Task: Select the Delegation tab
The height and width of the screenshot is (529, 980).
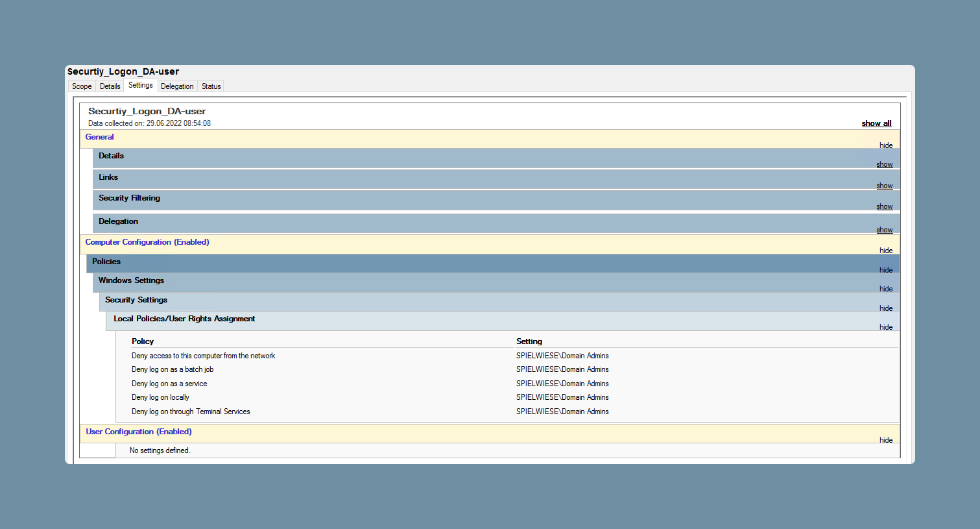Action: (x=177, y=86)
